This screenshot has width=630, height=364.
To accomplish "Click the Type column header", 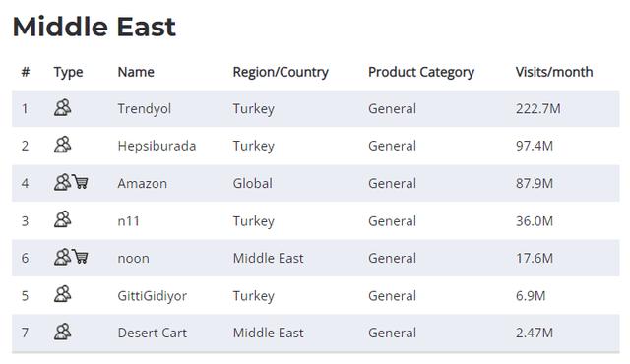I will (x=68, y=72).
